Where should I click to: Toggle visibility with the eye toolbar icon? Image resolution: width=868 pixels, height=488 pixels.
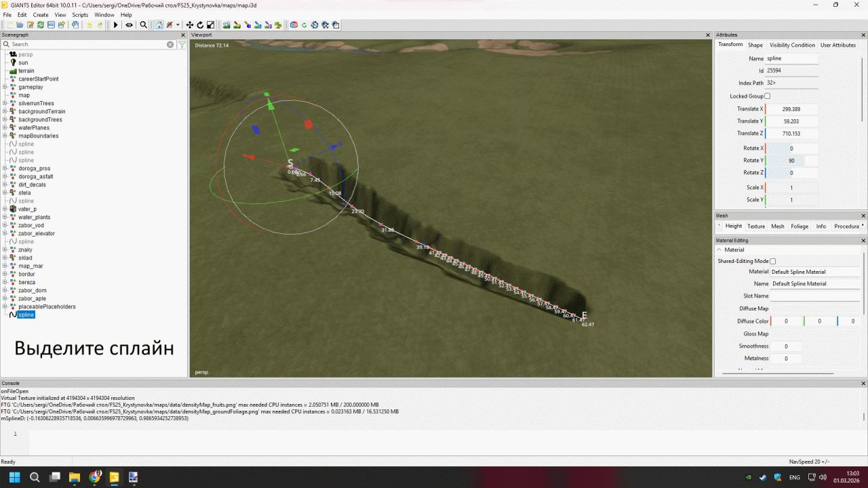coord(128,24)
